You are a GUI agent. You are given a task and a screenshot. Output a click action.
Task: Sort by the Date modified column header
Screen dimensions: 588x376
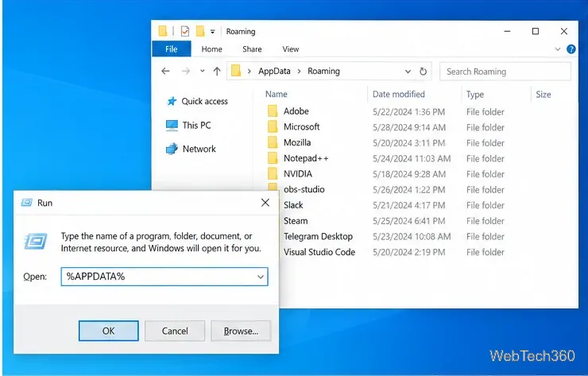pos(399,94)
